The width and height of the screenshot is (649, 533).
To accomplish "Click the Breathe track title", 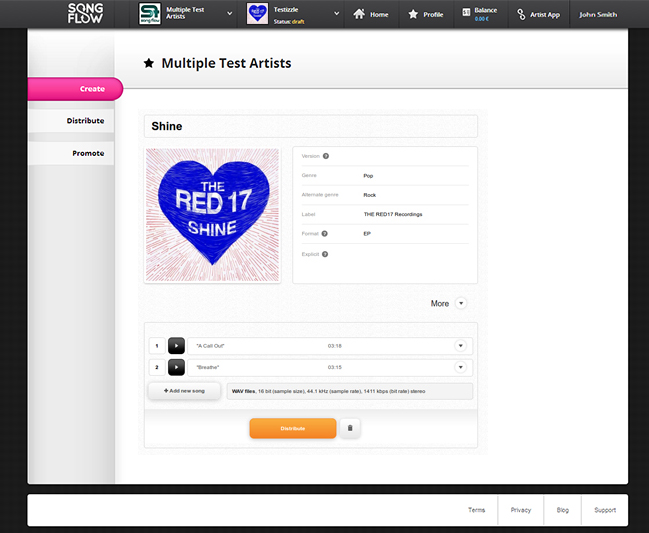I will coord(208,367).
